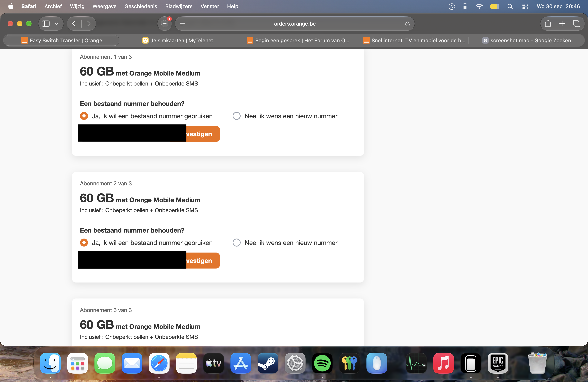The height and width of the screenshot is (382, 588).
Task: Open the Wi-Fi status menu
Action: pyautogui.click(x=479, y=6)
